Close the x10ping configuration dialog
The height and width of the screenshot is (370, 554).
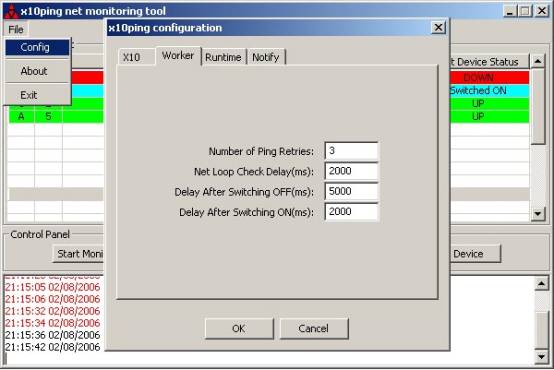click(438, 27)
